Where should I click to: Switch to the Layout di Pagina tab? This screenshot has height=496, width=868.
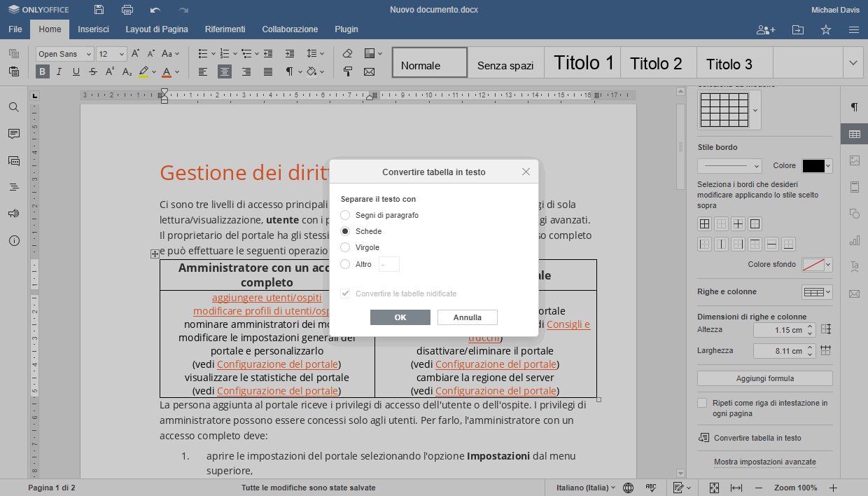point(157,29)
